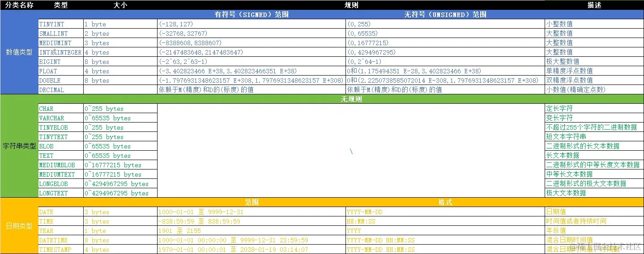
Task: Select the SMALLINT type cell
Action: pyautogui.click(x=61, y=33)
